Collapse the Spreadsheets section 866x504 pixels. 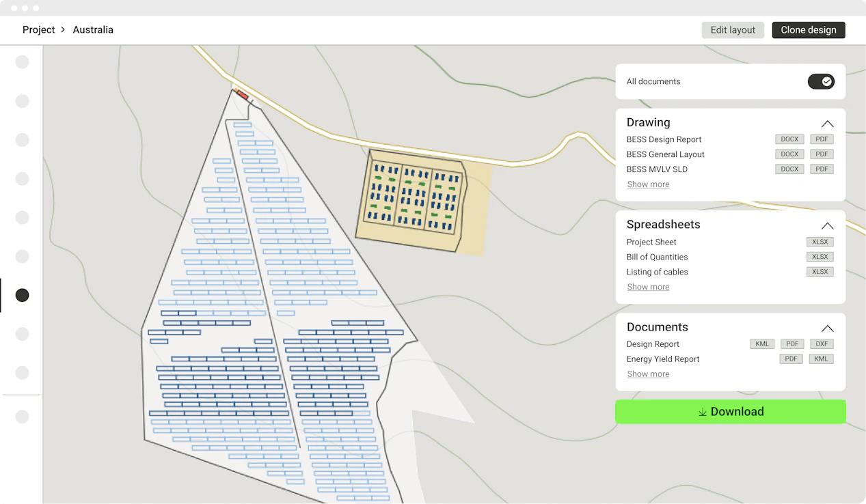point(827,225)
